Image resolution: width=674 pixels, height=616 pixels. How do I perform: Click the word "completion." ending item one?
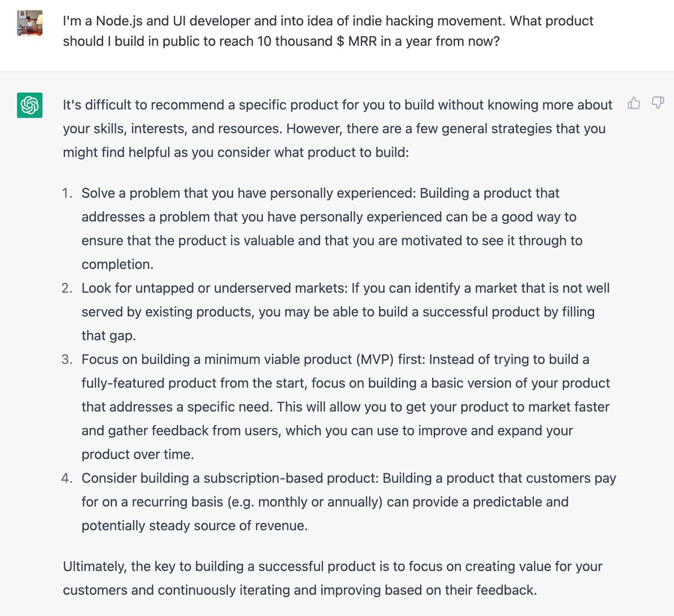(x=117, y=265)
